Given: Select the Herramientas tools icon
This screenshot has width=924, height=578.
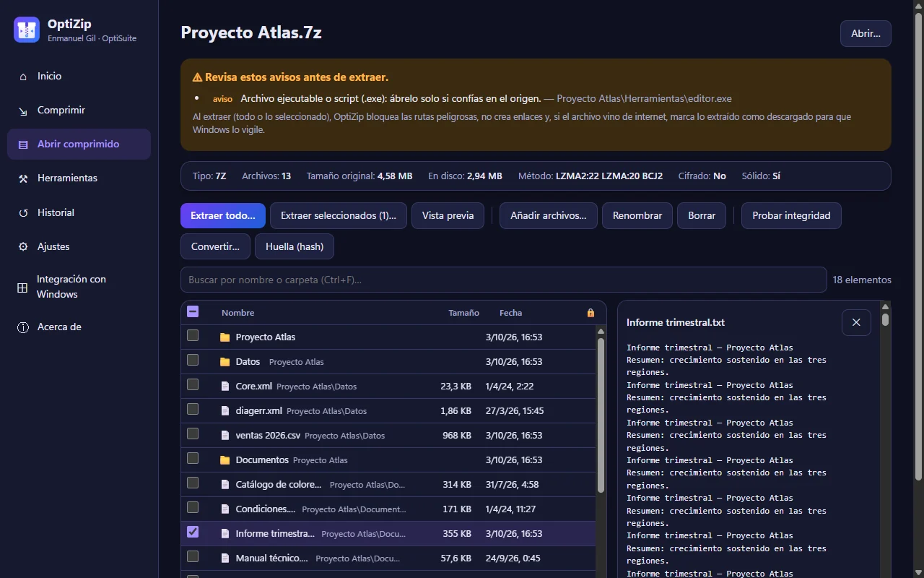Looking at the screenshot, I should [23, 178].
